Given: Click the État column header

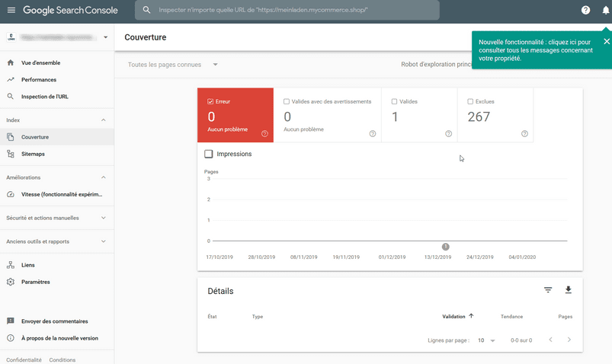Looking at the screenshot, I should point(212,316).
